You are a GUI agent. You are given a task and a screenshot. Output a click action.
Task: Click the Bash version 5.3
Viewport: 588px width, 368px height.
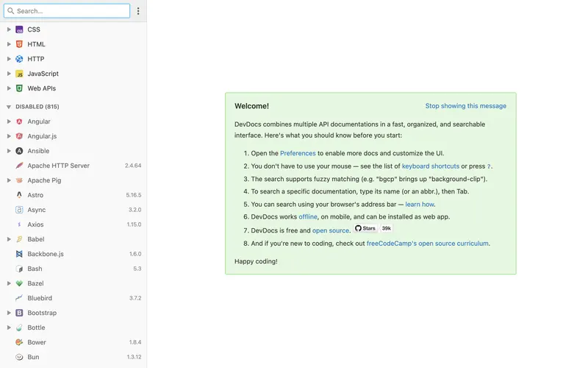click(137, 269)
